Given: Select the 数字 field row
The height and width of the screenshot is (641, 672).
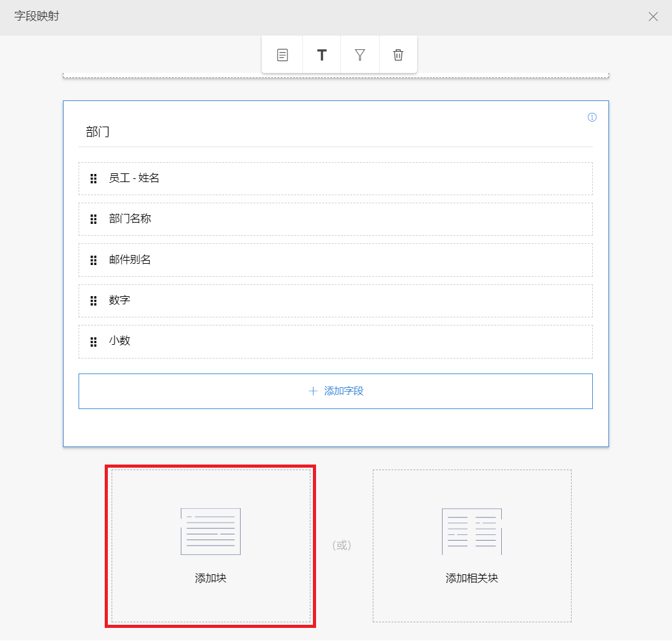Looking at the screenshot, I should pos(337,301).
